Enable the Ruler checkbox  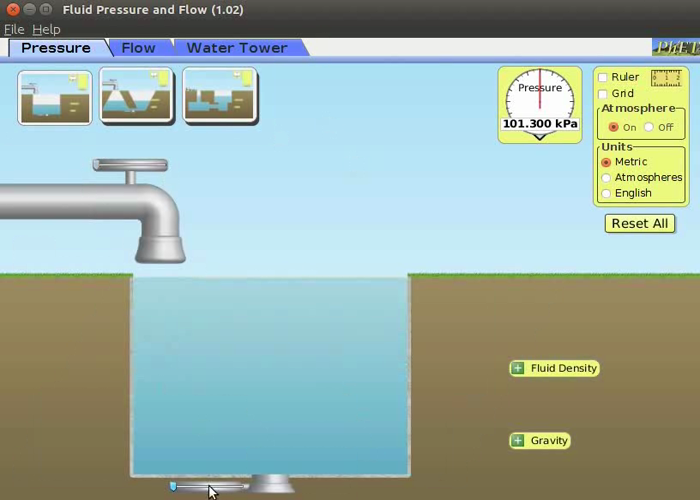603,78
